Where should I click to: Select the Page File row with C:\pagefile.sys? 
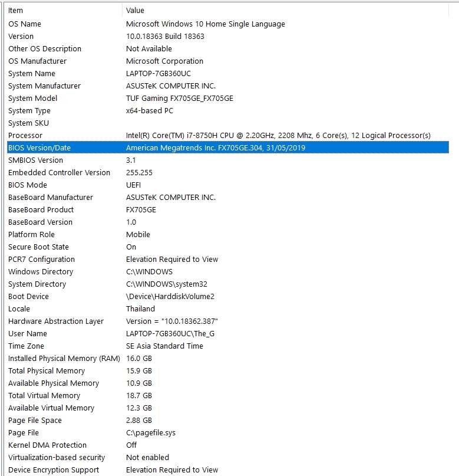(227, 433)
